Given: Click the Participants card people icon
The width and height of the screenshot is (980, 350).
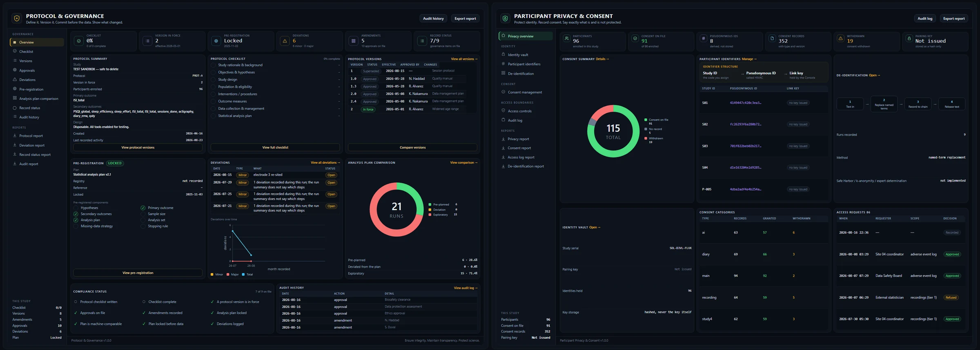Looking at the screenshot, I should click(566, 38).
